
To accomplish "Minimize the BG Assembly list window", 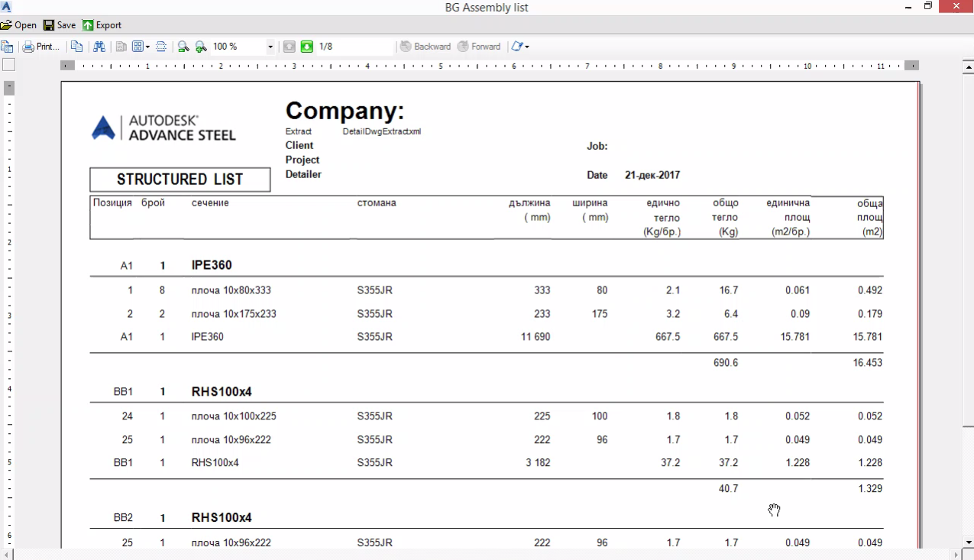I will (x=908, y=7).
